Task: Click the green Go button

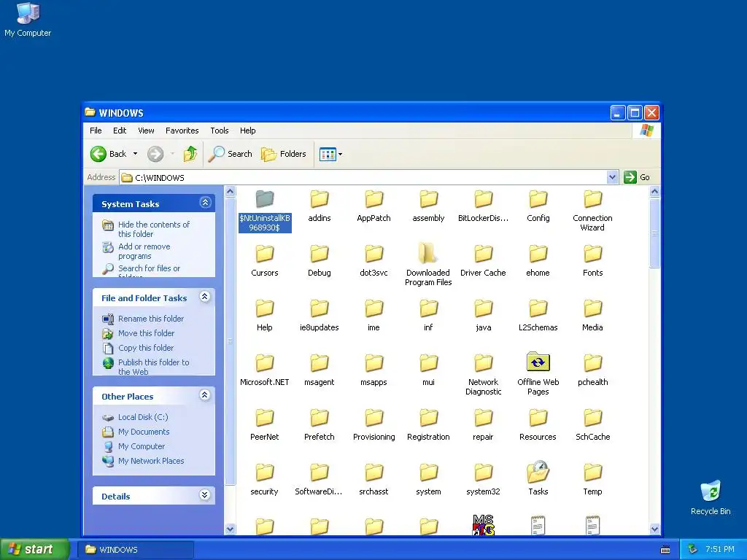Action: tap(636, 177)
